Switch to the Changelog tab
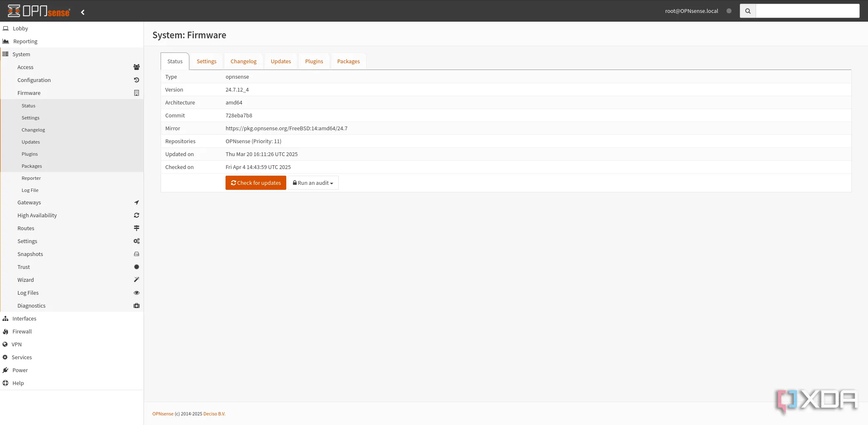 pyautogui.click(x=243, y=61)
